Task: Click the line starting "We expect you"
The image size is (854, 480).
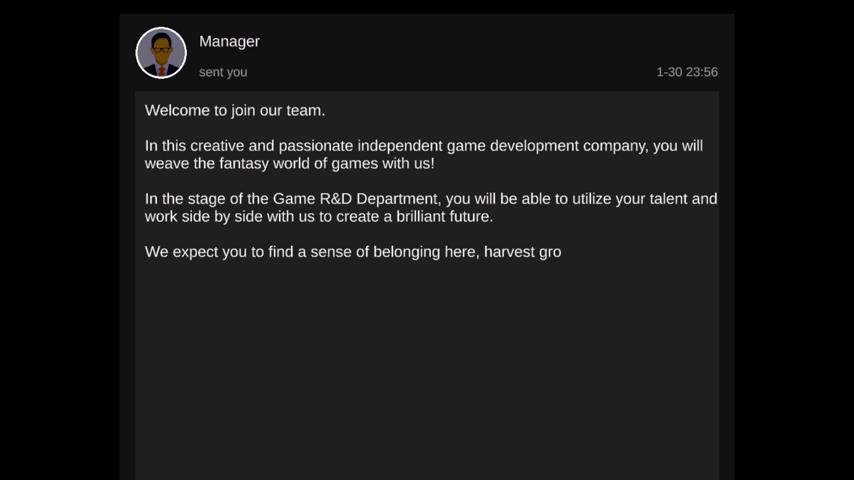Action: pyautogui.click(x=352, y=252)
